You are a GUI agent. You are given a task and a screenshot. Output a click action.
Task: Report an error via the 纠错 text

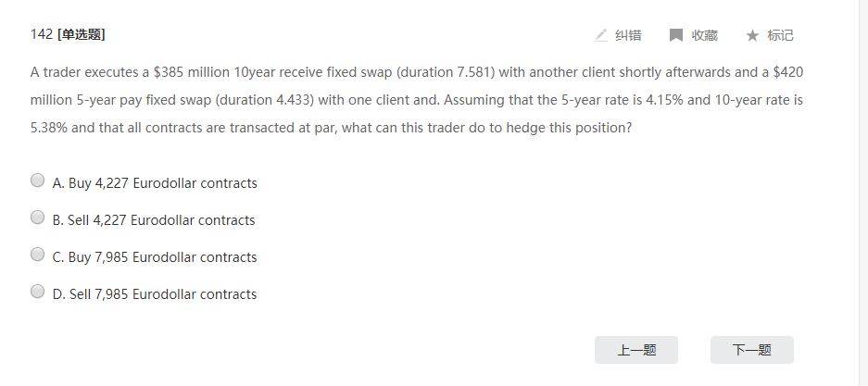click(628, 35)
